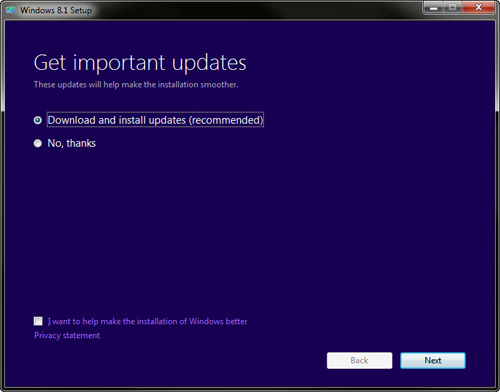Viewport: 500px width, 392px height.
Task: Select the No, thanks radio button
Action: coord(38,143)
